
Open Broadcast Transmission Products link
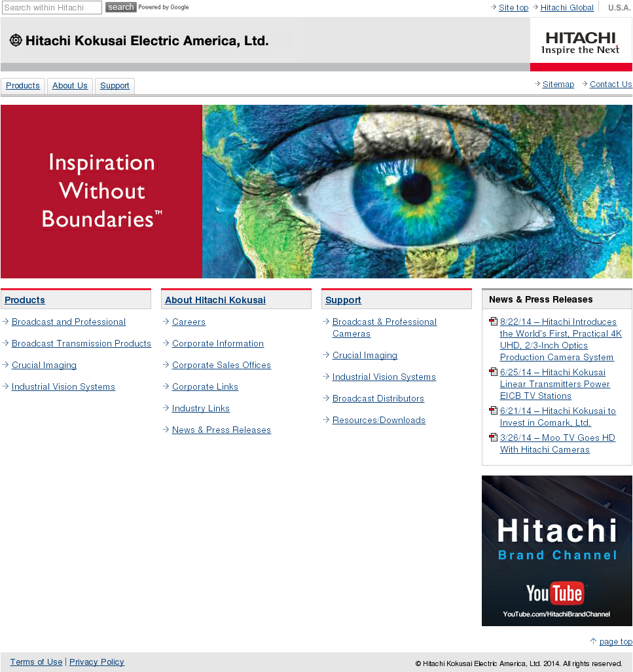[81, 343]
